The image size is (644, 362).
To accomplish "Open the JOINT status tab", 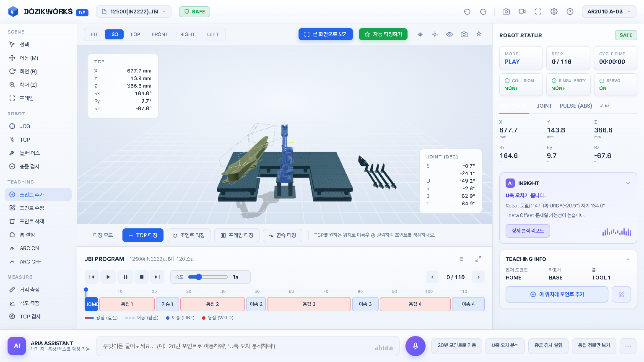I will tap(544, 106).
